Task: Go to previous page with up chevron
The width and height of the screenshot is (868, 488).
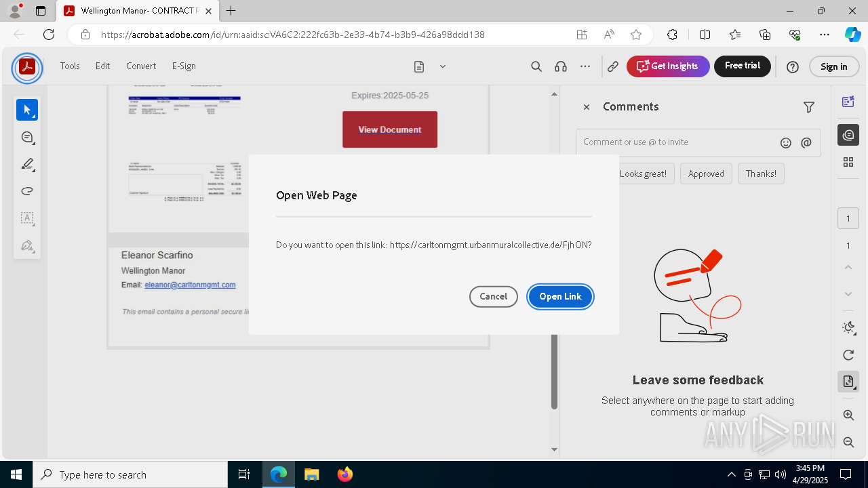Action: coord(848,267)
